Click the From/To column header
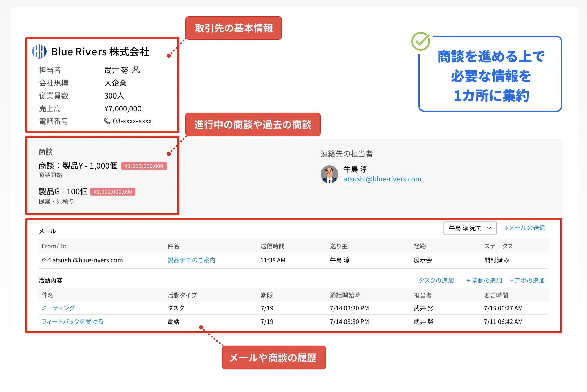The image size is (587, 392). tap(54, 246)
